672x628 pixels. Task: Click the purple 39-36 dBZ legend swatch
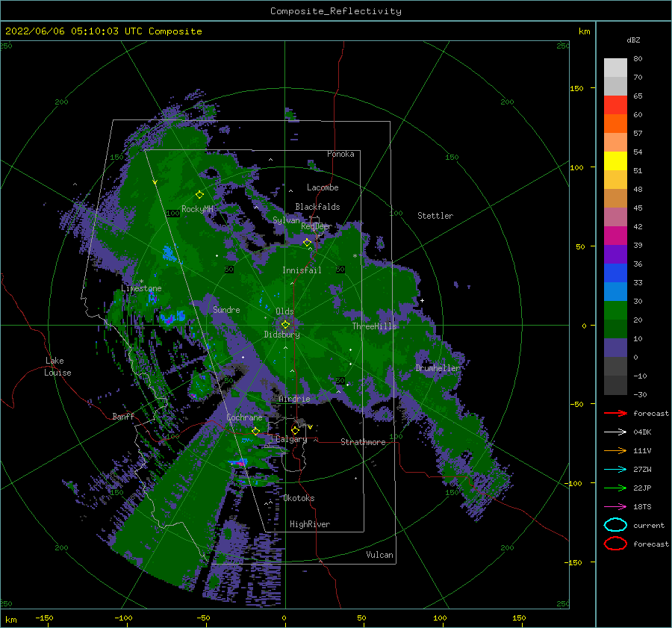coord(615,254)
